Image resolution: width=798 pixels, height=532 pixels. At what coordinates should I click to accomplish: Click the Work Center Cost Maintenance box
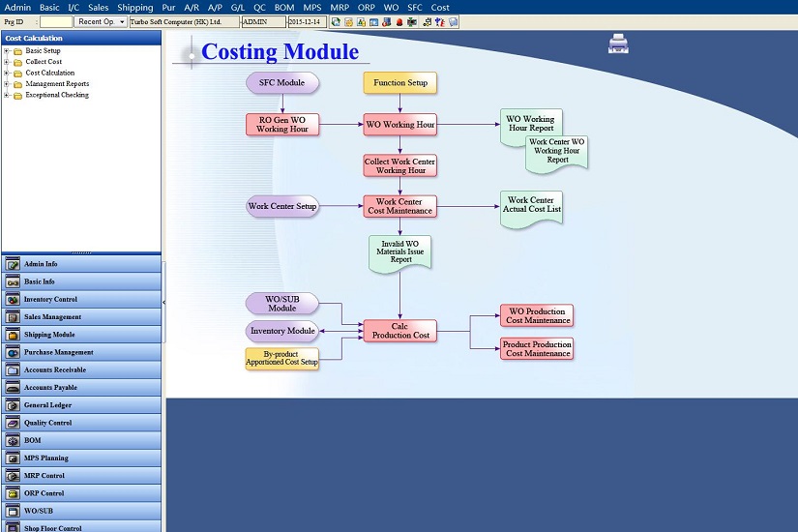399,207
